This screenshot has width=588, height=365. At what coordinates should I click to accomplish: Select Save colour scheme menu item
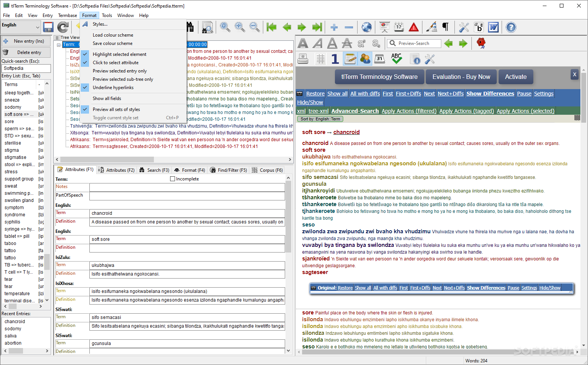pos(112,43)
